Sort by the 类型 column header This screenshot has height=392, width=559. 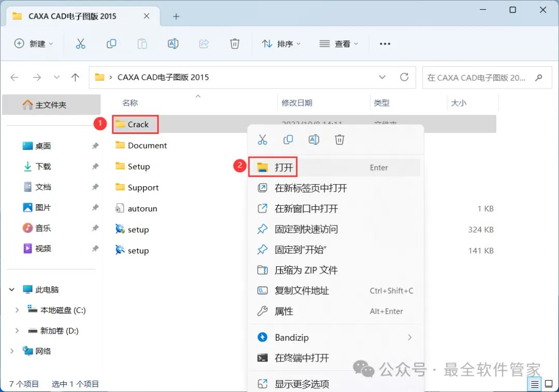(381, 103)
